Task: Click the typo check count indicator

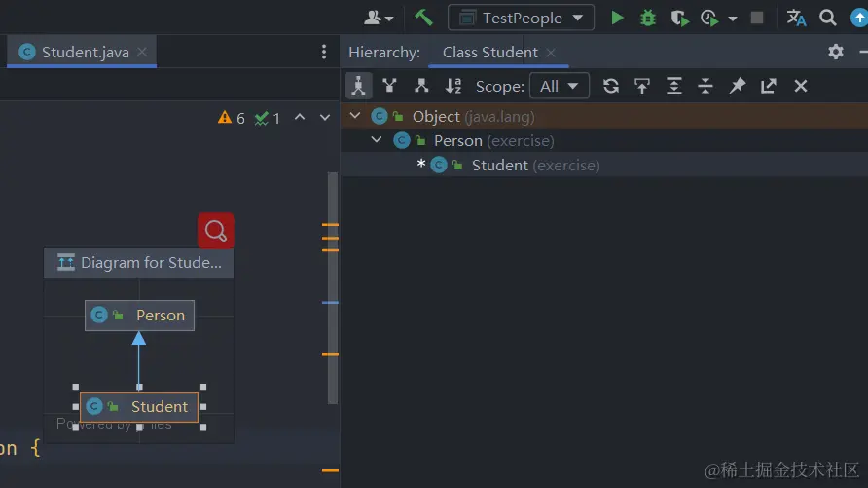Action: 268,118
